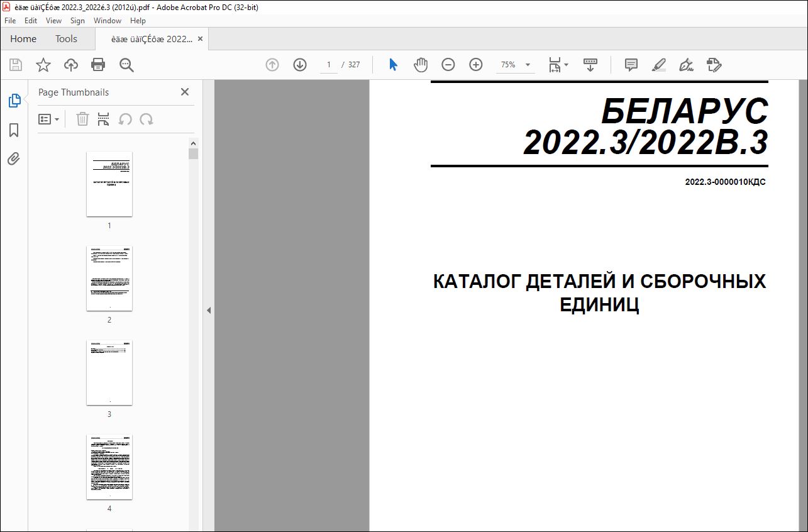The height and width of the screenshot is (532, 808).
Task: Print the document using printer icon
Action: pos(98,65)
